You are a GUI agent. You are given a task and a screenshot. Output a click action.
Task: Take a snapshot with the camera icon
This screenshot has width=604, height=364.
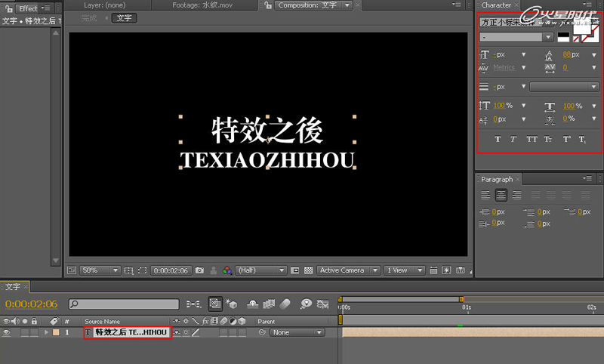coord(199,270)
